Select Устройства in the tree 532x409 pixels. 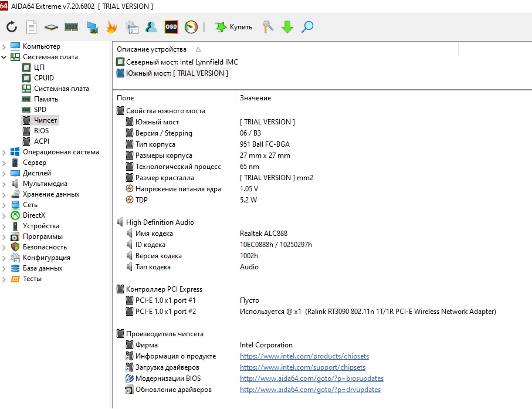[x=40, y=226]
